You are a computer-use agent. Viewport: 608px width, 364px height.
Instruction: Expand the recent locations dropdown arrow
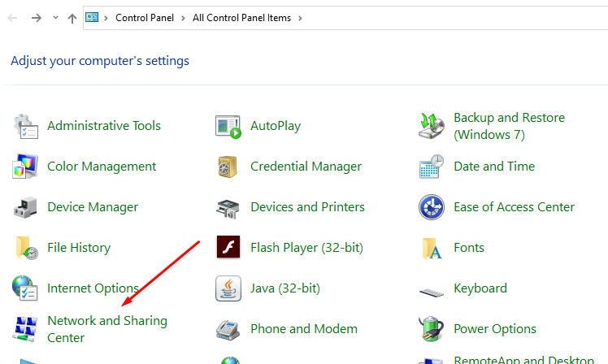tap(55, 18)
